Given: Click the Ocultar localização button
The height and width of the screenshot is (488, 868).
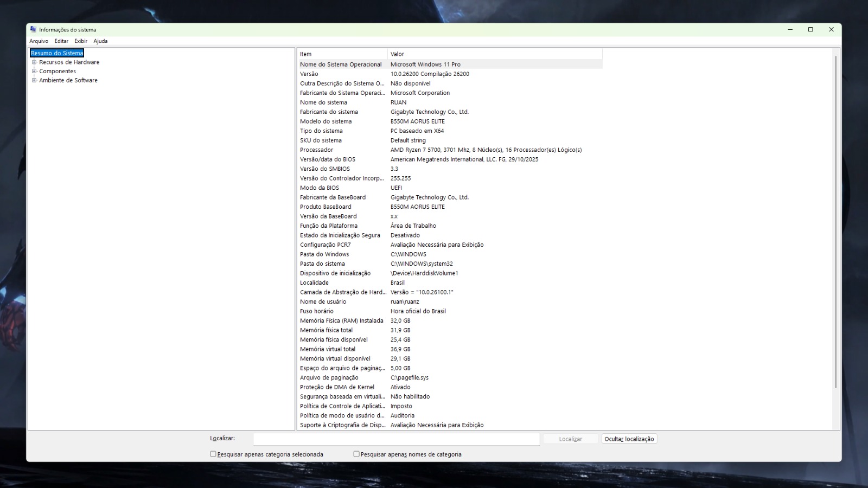Looking at the screenshot, I should coord(629,439).
